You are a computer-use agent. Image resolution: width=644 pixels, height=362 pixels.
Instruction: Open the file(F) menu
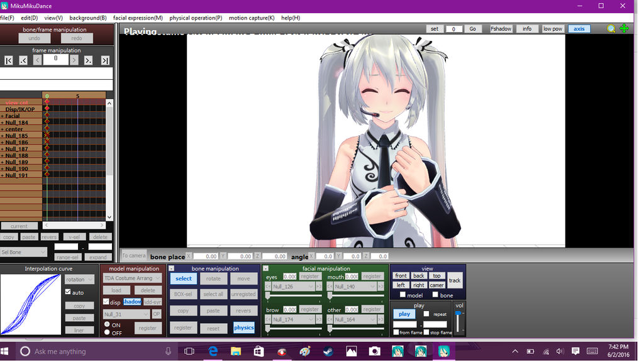7,18
